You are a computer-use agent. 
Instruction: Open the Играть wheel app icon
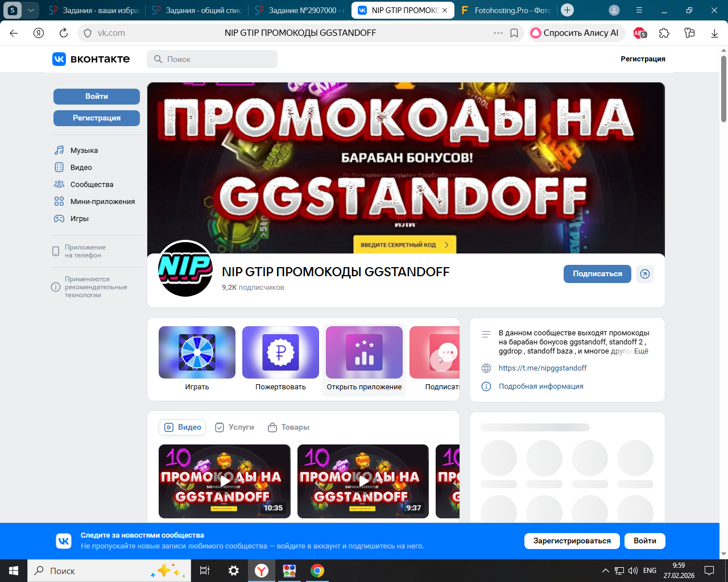(x=197, y=352)
